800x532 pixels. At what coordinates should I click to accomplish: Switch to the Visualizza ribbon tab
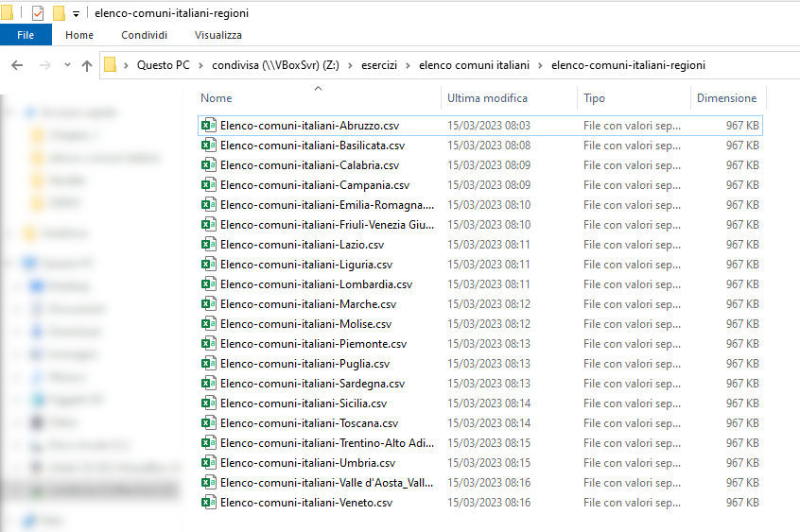pos(217,35)
